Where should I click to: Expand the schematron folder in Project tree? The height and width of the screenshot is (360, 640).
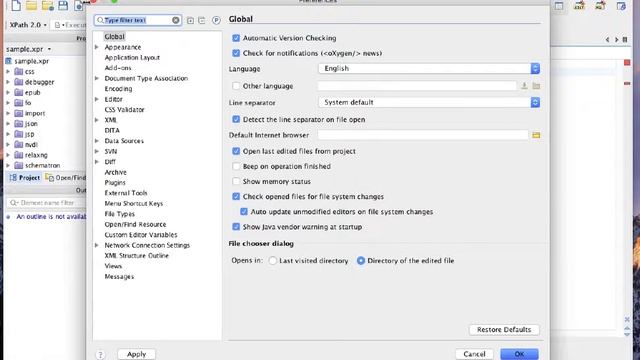[8, 165]
